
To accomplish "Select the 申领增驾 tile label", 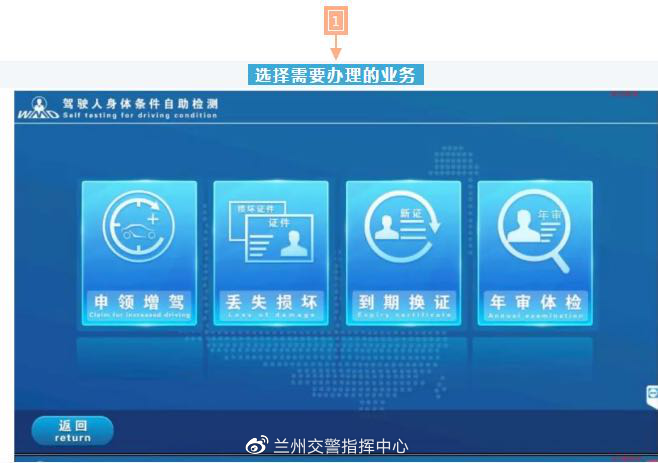I will click(x=138, y=301).
